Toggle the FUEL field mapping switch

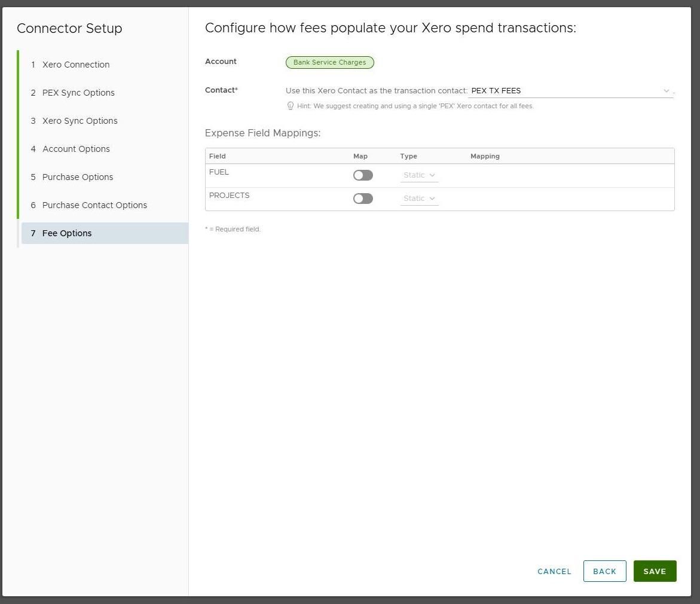click(x=363, y=175)
